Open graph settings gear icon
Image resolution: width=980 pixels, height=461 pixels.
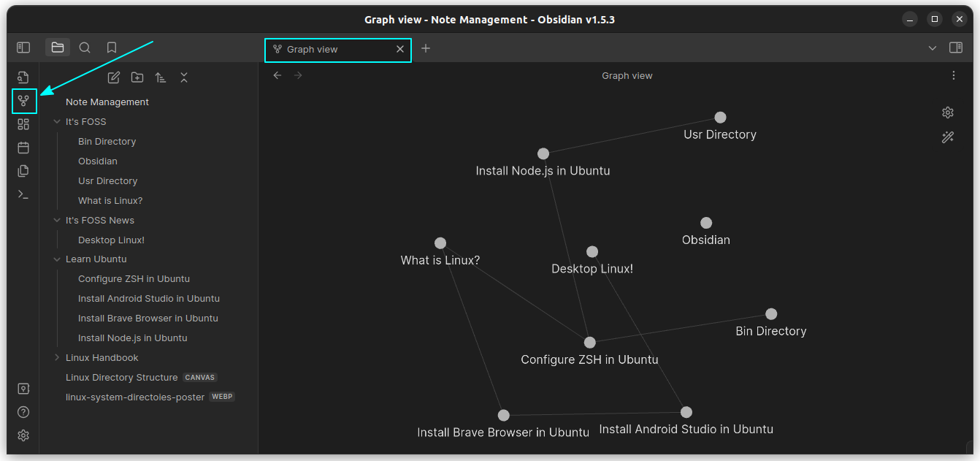coord(948,113)
